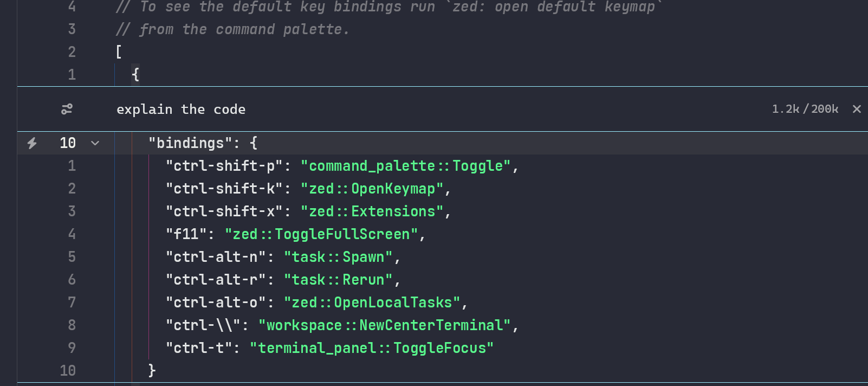
Task: Click the "f11" key string
Action: pos(186,234)
